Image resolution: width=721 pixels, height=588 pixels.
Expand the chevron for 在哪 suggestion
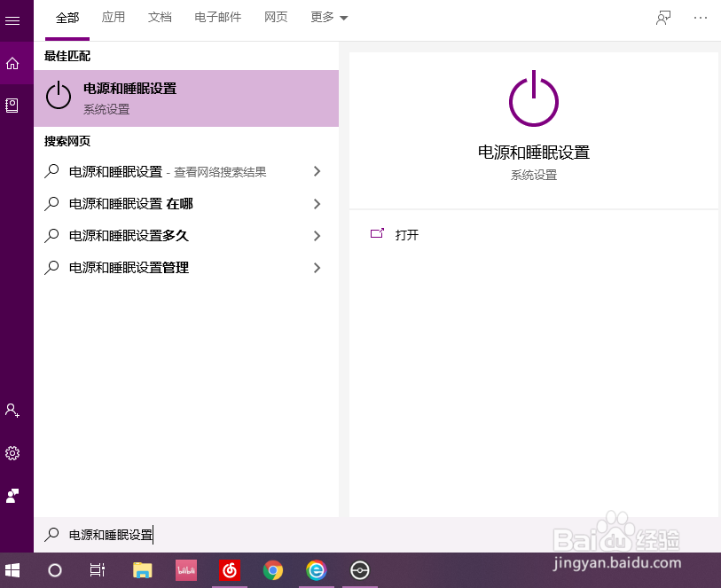pyautogui.click(x=317, y=204)
